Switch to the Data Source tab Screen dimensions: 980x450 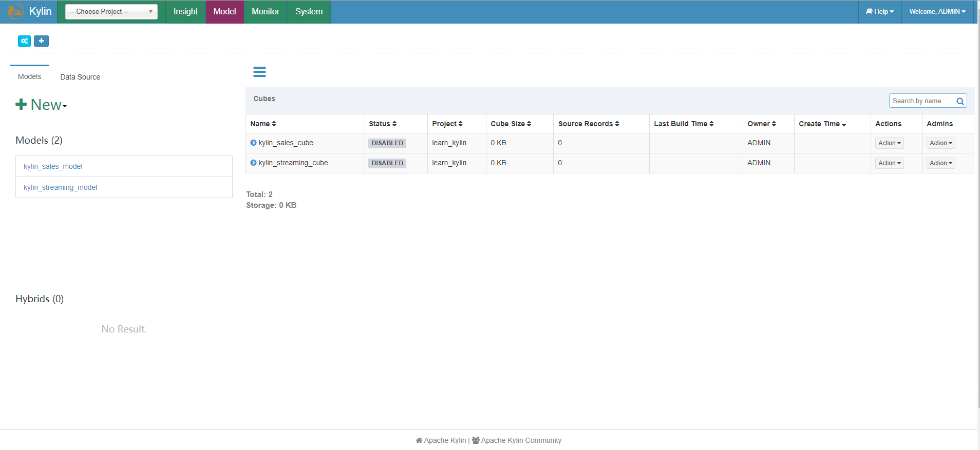pos(80,77)
